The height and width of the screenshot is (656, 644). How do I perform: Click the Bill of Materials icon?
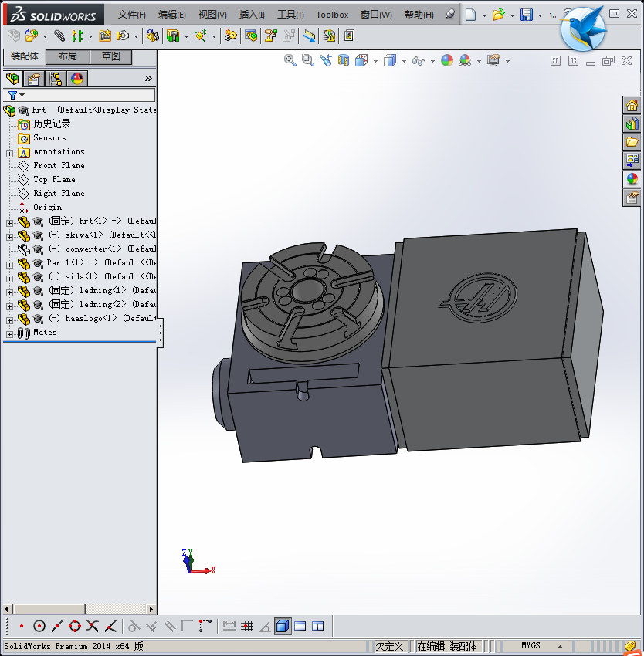point(251,36)
